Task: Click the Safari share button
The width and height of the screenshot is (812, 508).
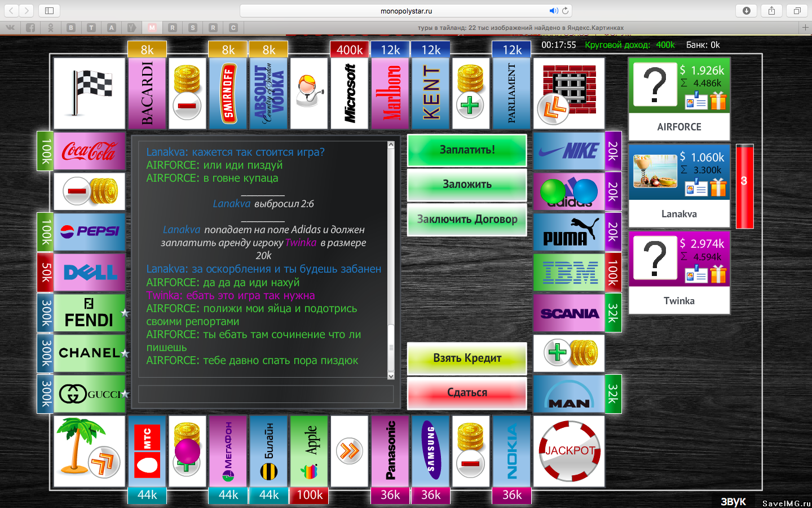Action: pyautogui.click(x=771, y=11)
